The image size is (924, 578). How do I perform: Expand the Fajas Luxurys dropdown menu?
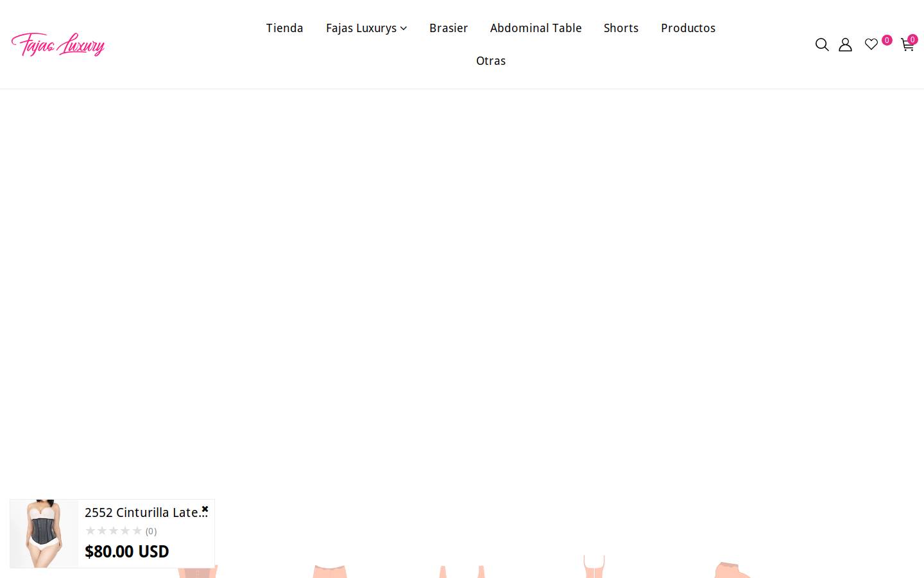click(366, 28)
